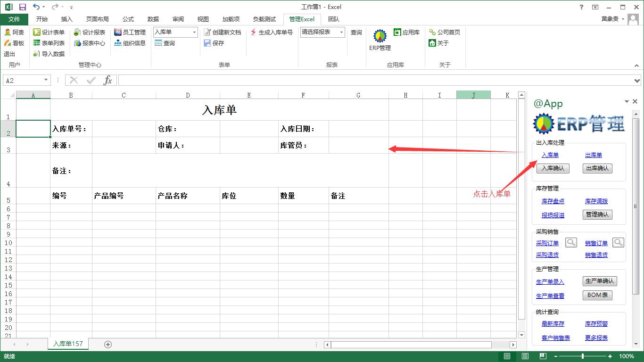The height and width of the screenshot is (362, 644).
Task: Click the 生产单确认 button
Action: pyautogui.click(x=600, y=281)
